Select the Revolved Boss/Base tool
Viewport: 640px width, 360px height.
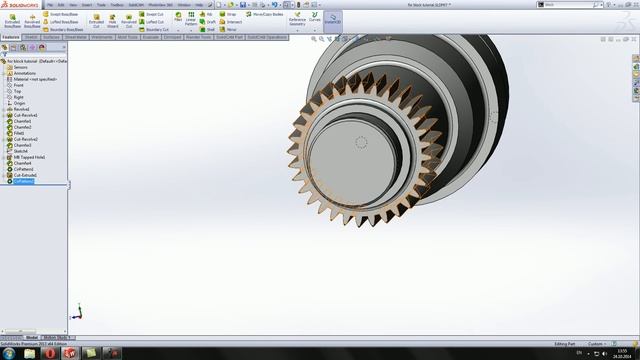(32, 21)
